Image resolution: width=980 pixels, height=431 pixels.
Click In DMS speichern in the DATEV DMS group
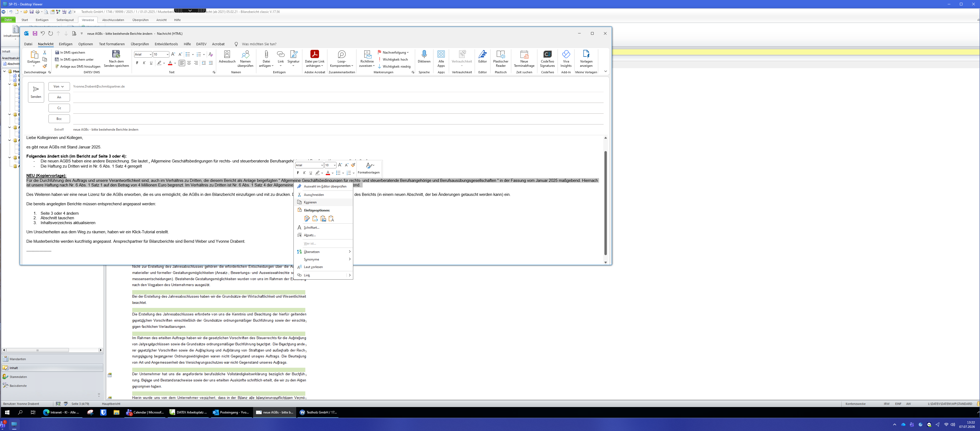point(70,53)
